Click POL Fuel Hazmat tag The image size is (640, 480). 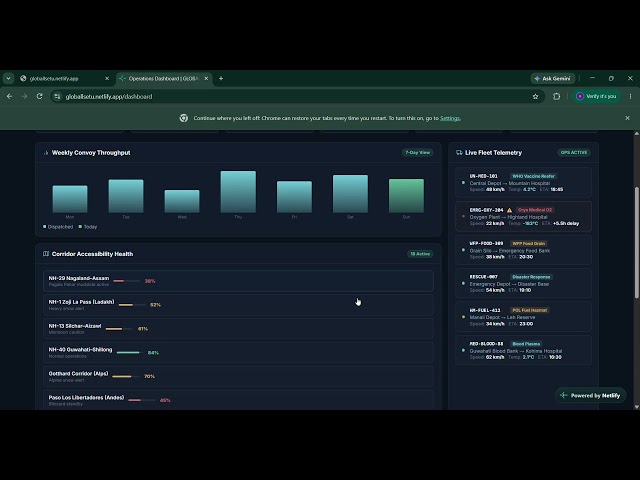tap(529, 310)
